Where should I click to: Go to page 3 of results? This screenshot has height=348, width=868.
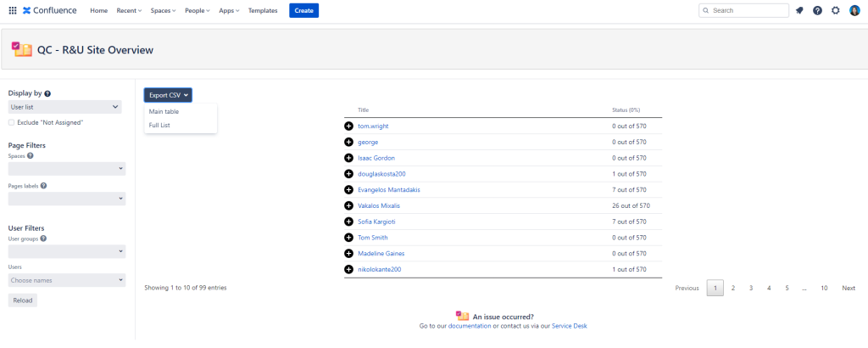[x=751, y=289]
